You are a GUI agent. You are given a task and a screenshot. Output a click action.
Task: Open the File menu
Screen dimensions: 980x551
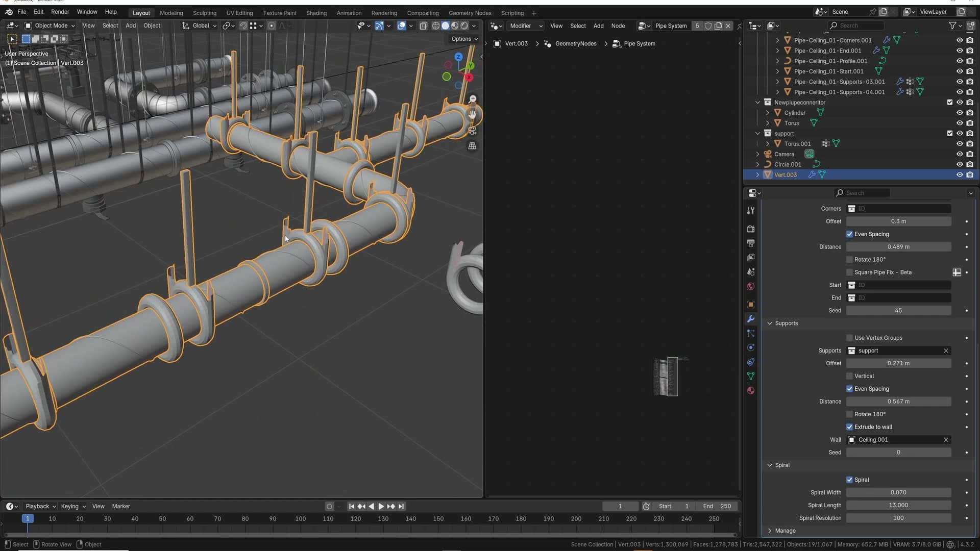pos(22,12)
